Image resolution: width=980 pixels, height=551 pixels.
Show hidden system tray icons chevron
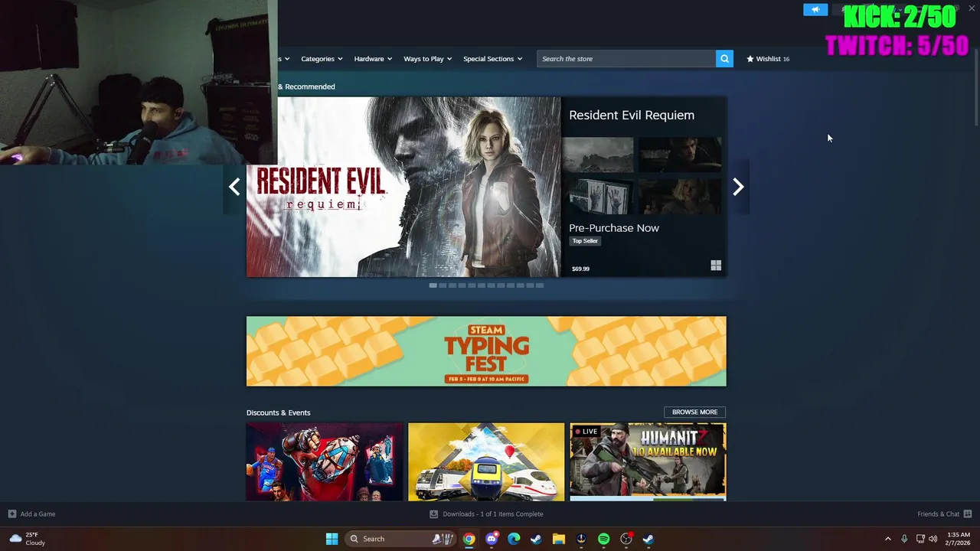tap(887, 539)
